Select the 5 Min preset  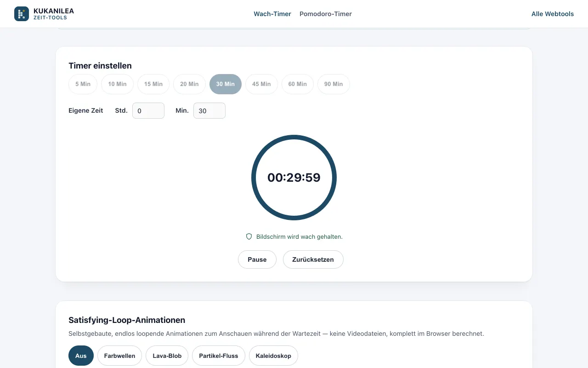83,84
